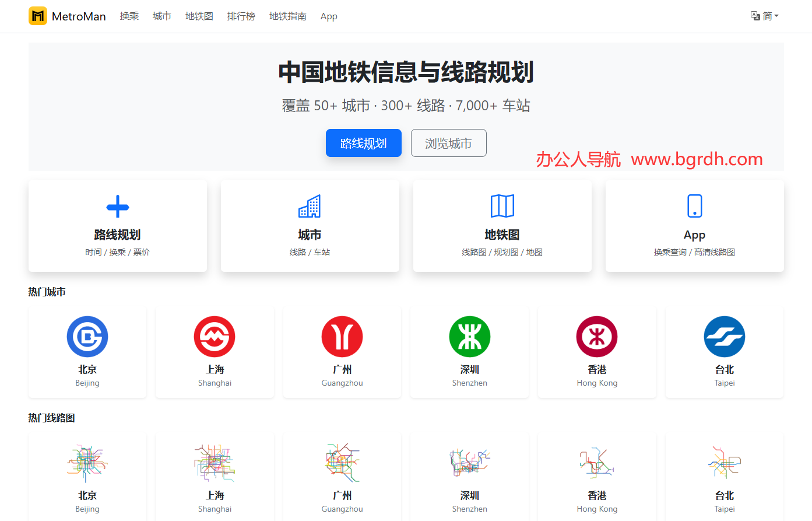Screen dimensions: 812x521
Task: Choose the Shenzhen metro logo
Action: pos(469,337)
